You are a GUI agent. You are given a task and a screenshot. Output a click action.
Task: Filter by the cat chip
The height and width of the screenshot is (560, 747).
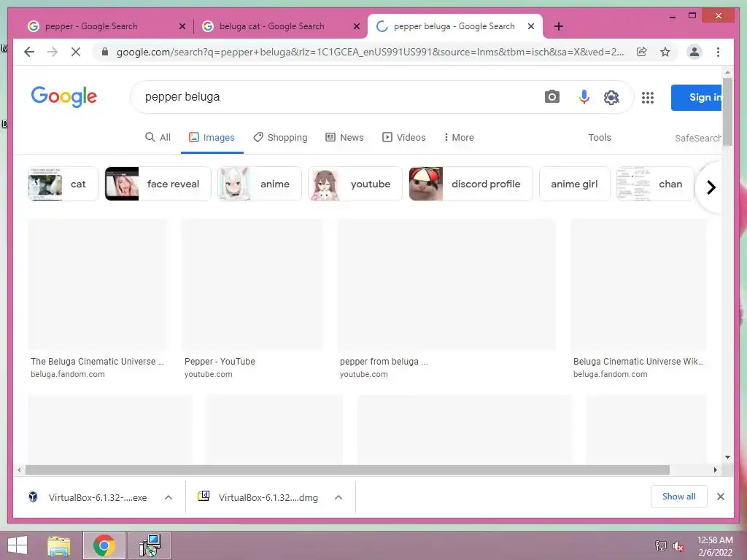(63, 184)
